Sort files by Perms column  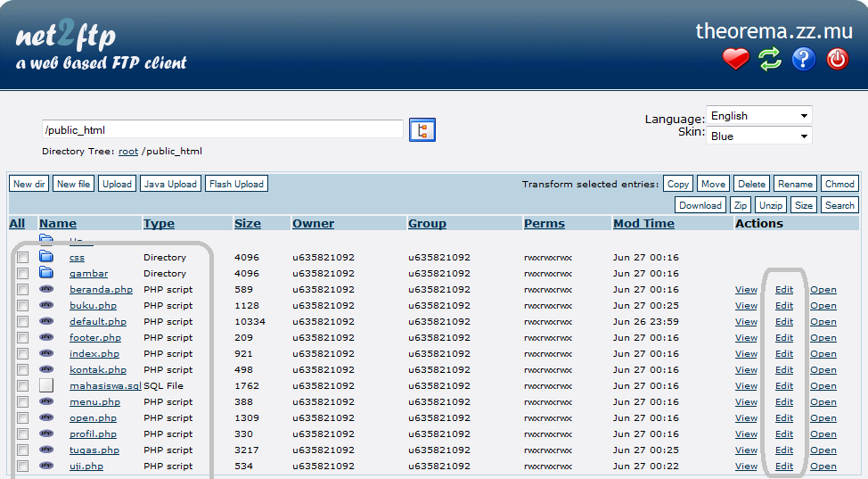click(x=545, y=223)
